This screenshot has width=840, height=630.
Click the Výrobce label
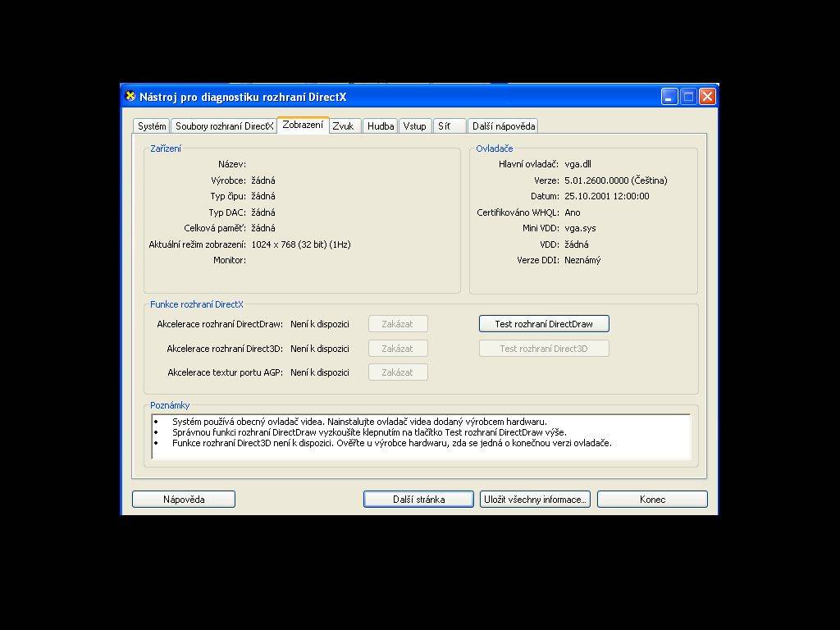[228, 180]
